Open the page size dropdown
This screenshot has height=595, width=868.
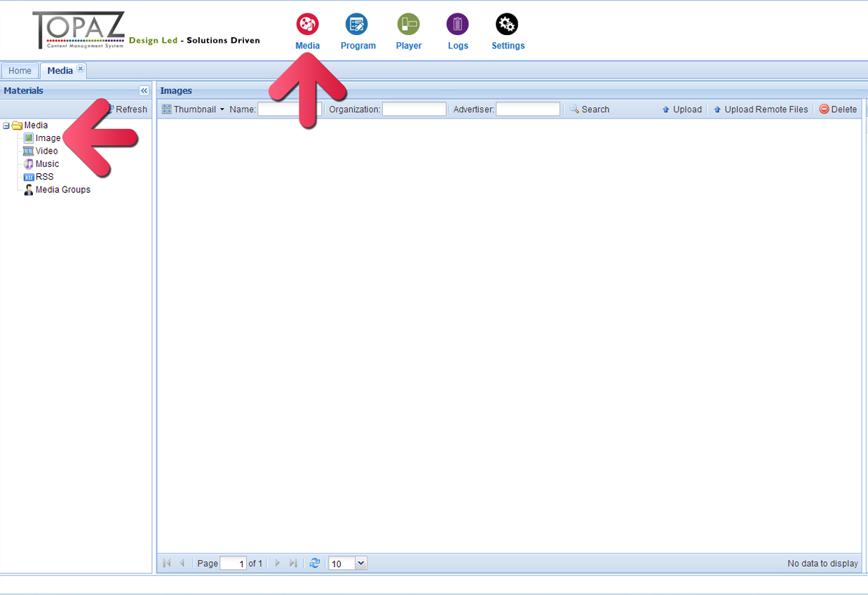pyautogui.click(x=361, y=563)
